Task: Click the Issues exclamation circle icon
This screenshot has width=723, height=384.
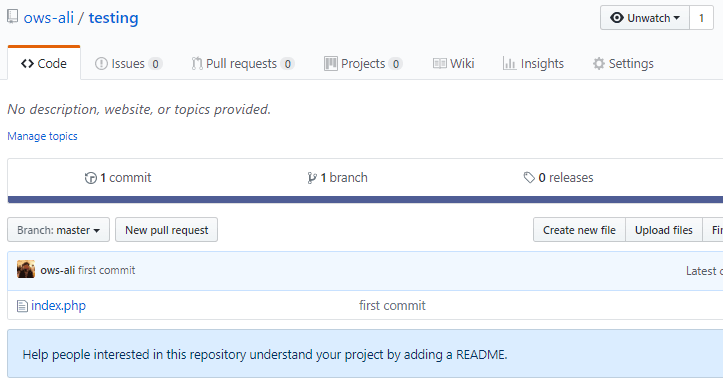Action: (101, 64)
